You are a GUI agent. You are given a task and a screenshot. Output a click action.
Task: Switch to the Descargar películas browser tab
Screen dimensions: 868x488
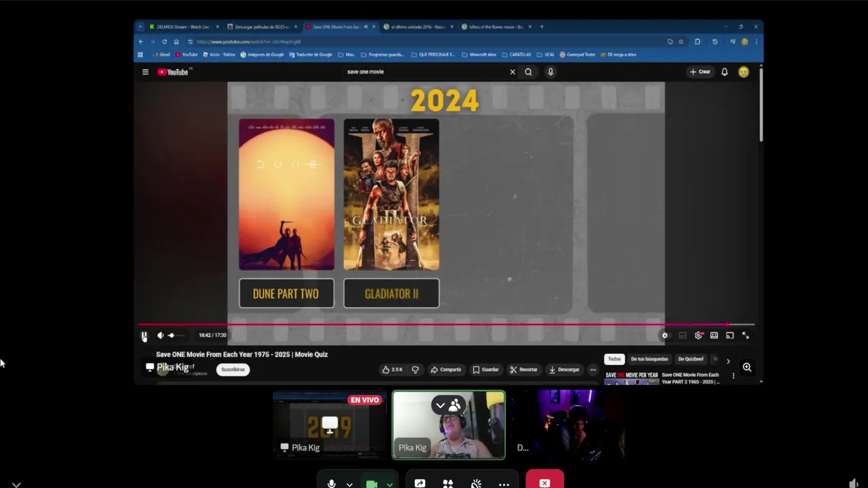tap(262, 27)
